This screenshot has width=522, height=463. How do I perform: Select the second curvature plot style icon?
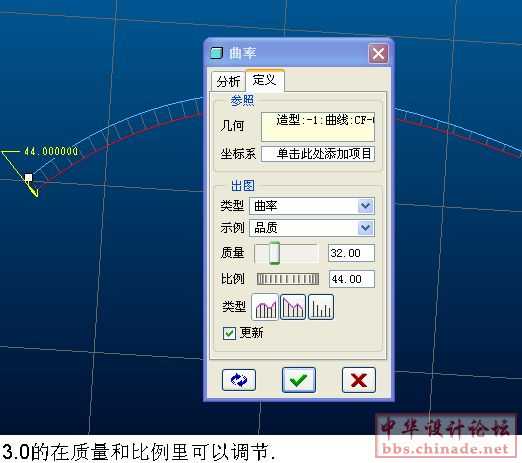pos(293,307)
